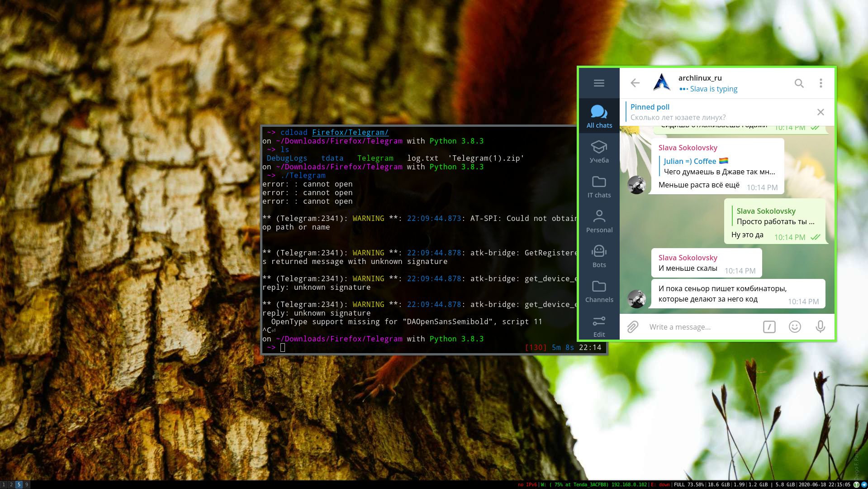868x489 pixels.
Task: Click 'tdata' in the terminal ls output
Action: pos(332,158)
